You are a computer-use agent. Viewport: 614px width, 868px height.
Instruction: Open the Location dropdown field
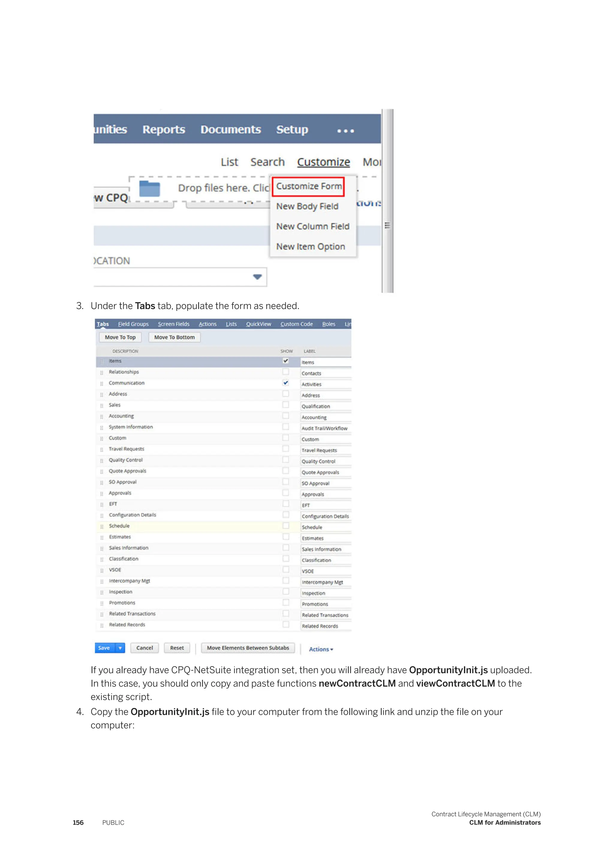(180, 277)
